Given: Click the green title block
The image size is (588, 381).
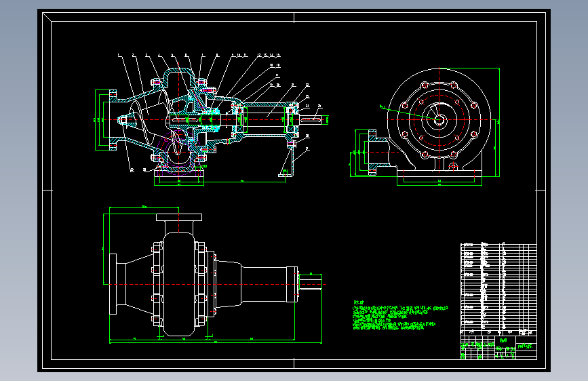Looking at the screenshot, I should (x=498, y=348).
